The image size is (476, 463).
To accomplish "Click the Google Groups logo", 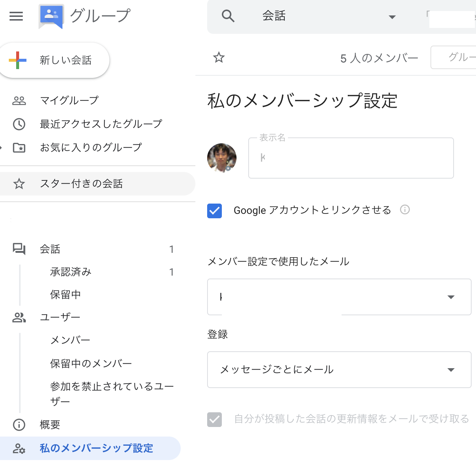I will tap(51, 16).
